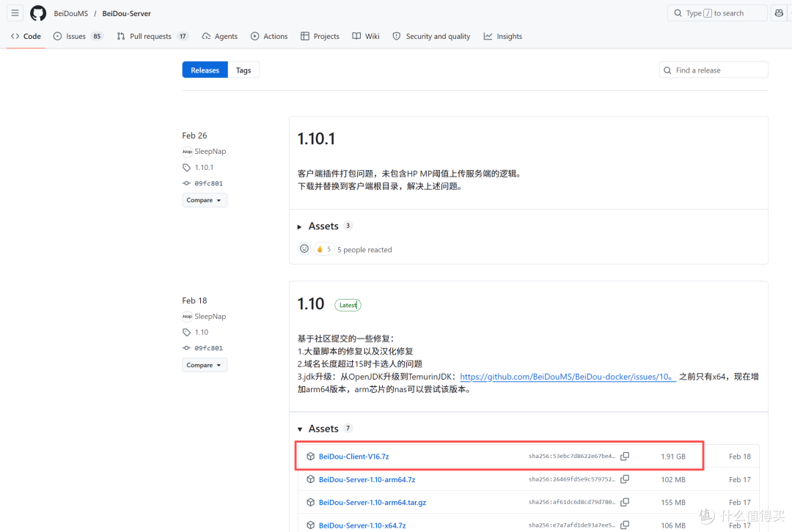Viewport: 792px width, 532px height.
Task: Open the Code tab
Action: [x=26, y=37]
